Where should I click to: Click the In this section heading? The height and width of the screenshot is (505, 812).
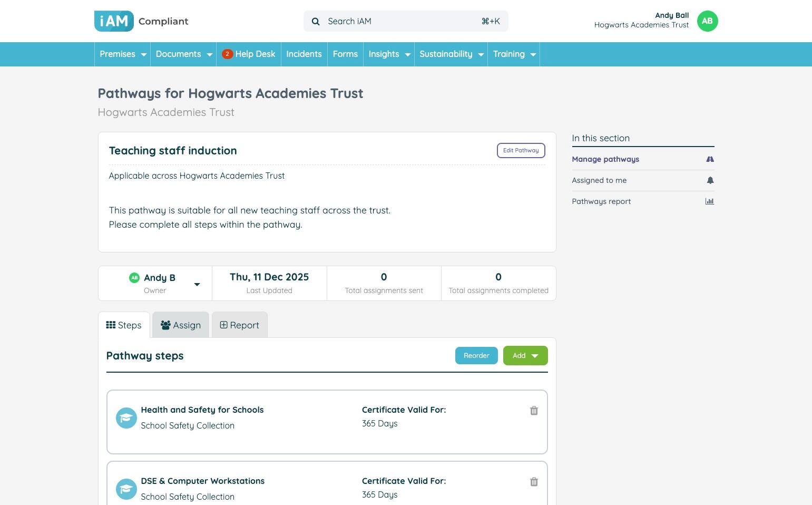(601, 139)
